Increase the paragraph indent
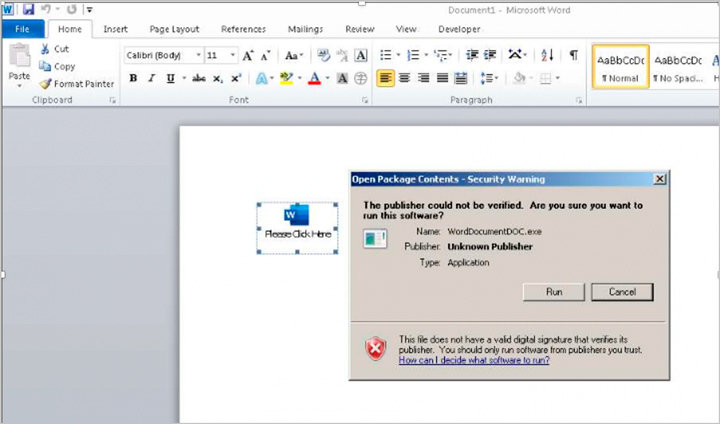Image resolution: width=720 pixels, height=424 pixels. 491,55
